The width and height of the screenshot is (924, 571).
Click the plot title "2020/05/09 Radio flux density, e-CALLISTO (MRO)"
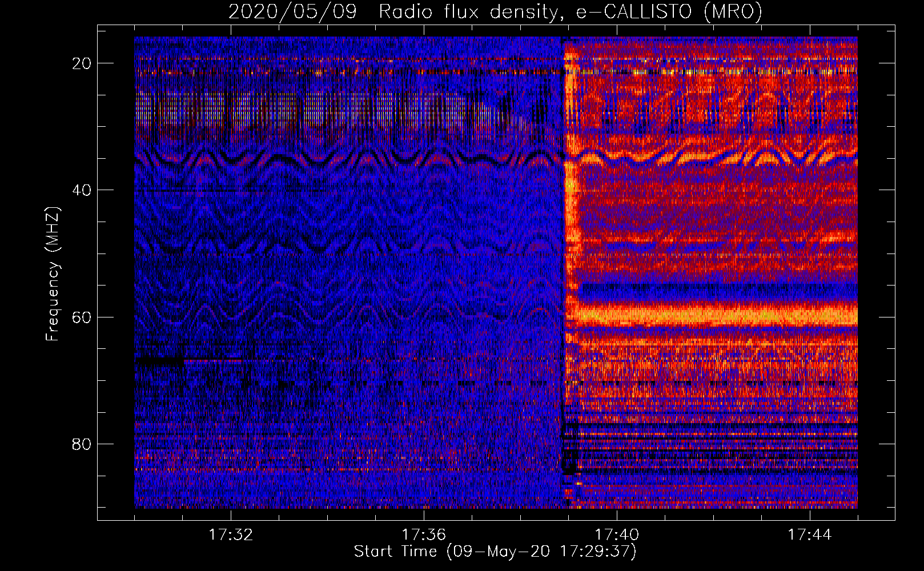click(495, 11)
